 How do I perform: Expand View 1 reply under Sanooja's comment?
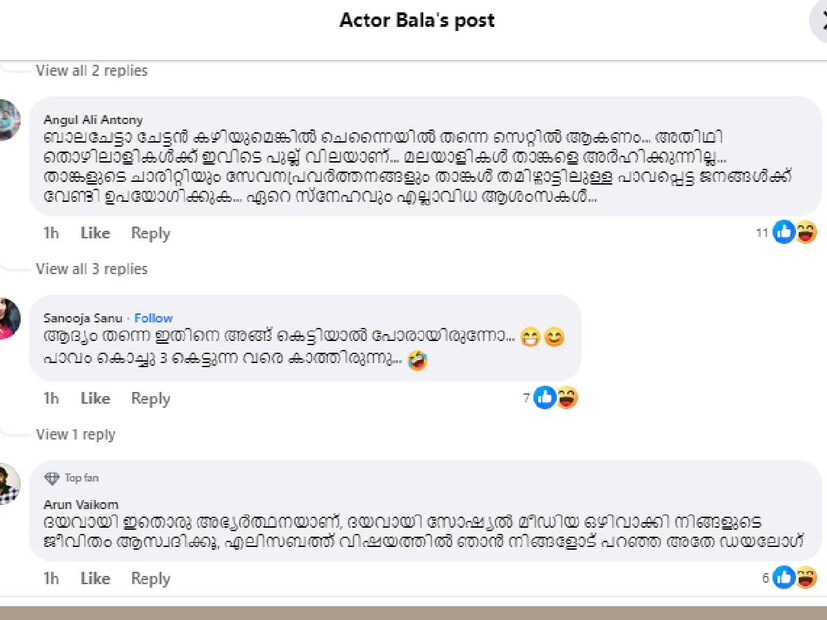75,435
